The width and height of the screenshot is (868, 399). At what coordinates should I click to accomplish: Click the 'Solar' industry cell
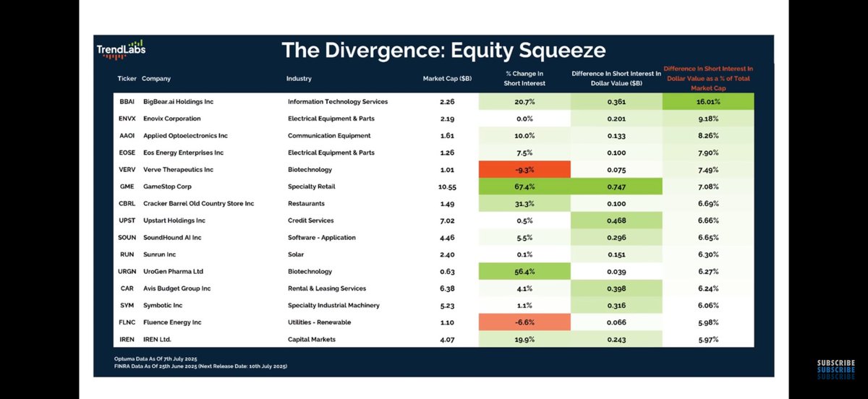296,254
